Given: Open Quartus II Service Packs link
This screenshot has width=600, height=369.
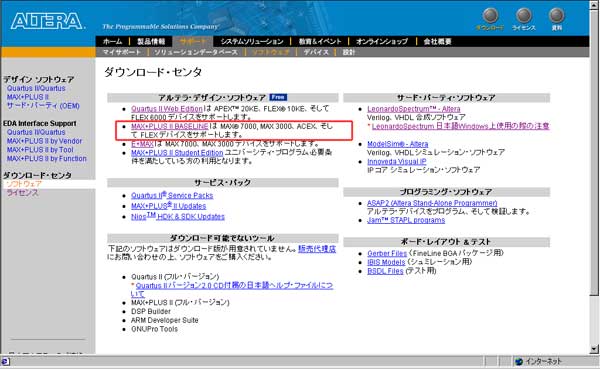Looking at the screenshot, I should tap(172, 195).
